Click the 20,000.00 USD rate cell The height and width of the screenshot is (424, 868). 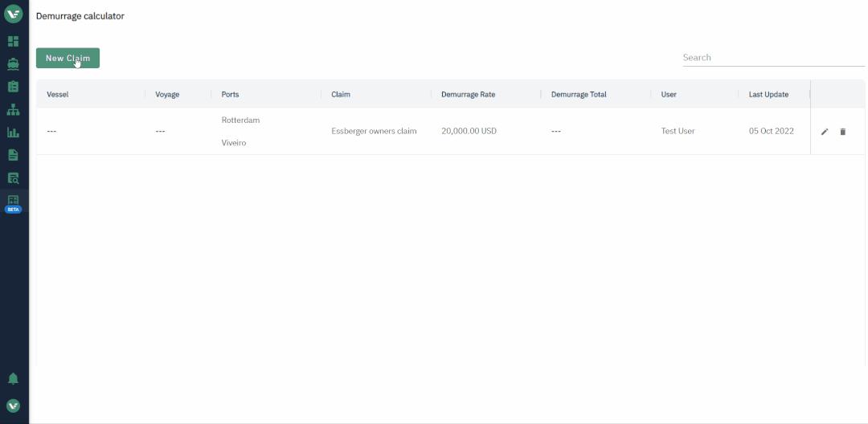click(x=469, y=131)
